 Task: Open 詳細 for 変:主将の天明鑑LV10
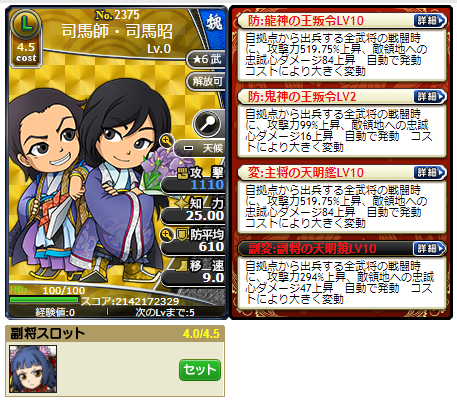[x=430, y=173]
